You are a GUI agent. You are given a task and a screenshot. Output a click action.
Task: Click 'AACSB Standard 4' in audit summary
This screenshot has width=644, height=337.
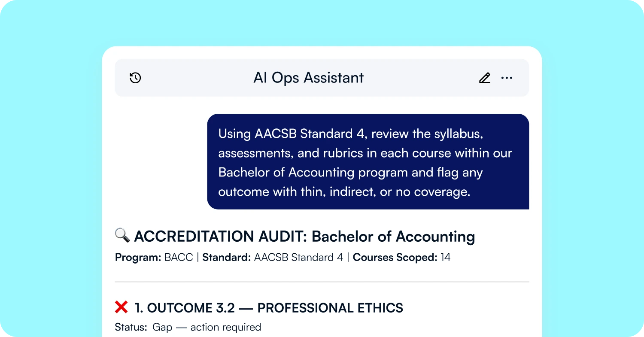299,258
